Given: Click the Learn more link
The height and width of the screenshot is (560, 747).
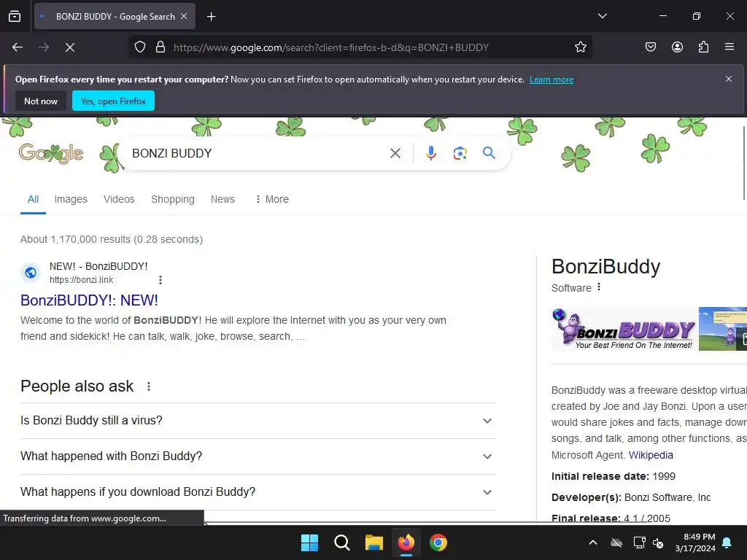Looking at the screenshot, I should pos(551,79).
